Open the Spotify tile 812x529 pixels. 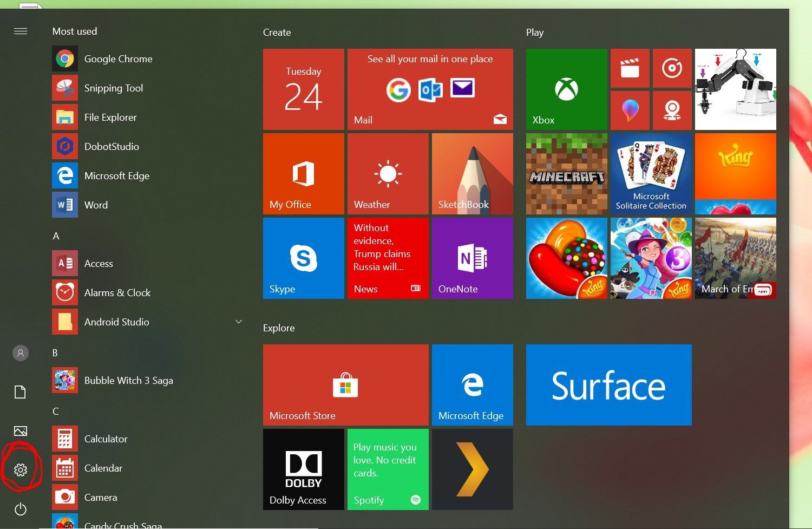point(388,469)
